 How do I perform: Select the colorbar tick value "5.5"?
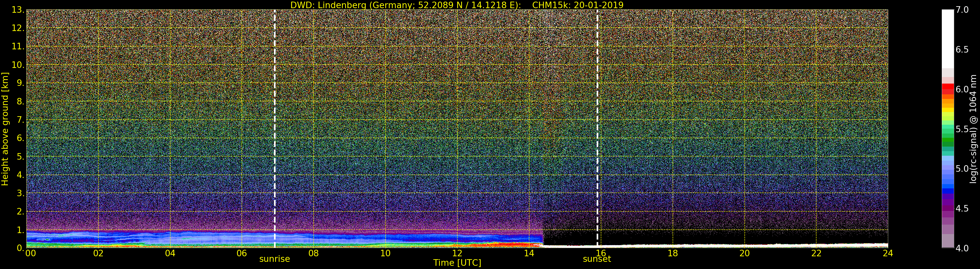pyautogui.click(x=962, y=129)
